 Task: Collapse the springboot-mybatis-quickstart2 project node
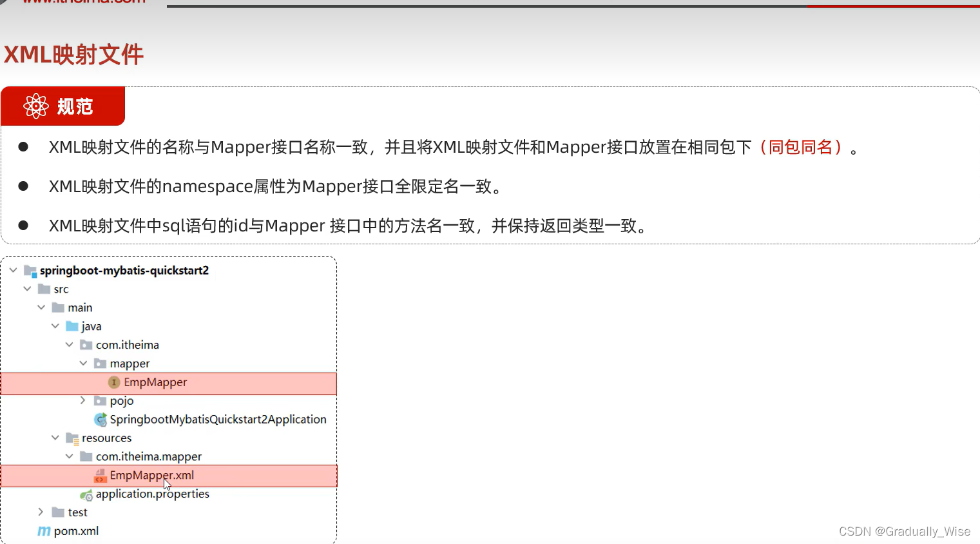tap(14, 270)
